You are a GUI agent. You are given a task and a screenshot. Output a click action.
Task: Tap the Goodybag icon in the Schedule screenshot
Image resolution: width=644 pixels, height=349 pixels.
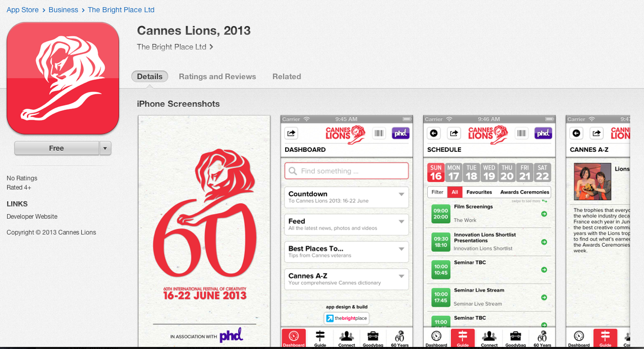click(x=516, y=338)
